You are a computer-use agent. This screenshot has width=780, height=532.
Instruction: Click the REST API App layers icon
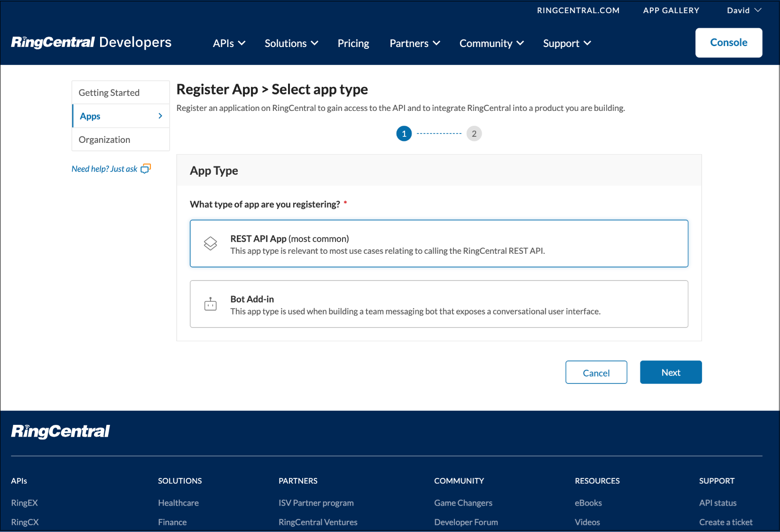[211, 243]
